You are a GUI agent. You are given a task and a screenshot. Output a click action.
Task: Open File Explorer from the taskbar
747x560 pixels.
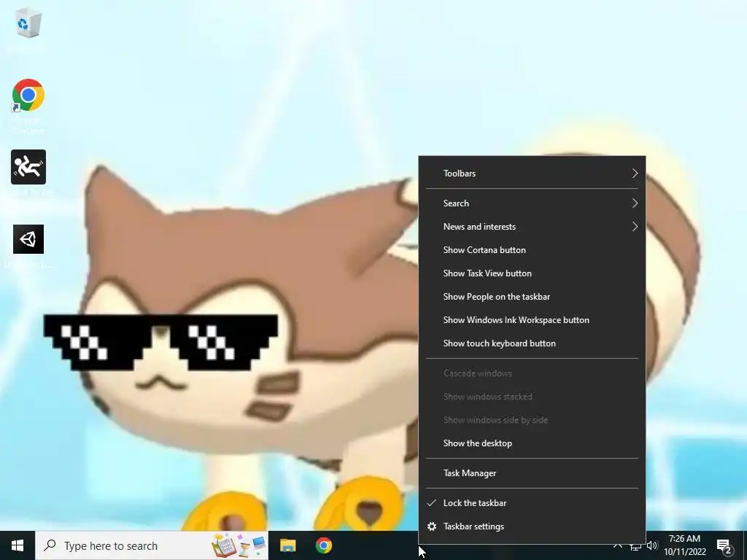point(287,545)
